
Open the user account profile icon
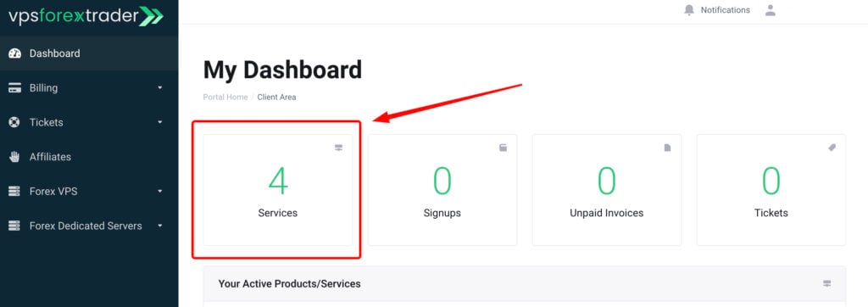(770, 10)
